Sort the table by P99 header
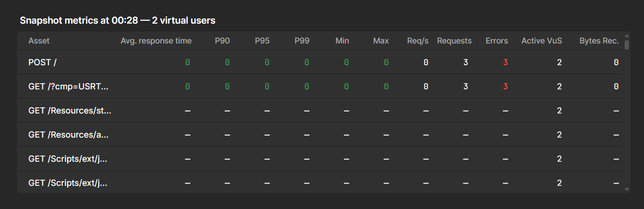Viewport: 644px width, 209px height. coord(302,41)
